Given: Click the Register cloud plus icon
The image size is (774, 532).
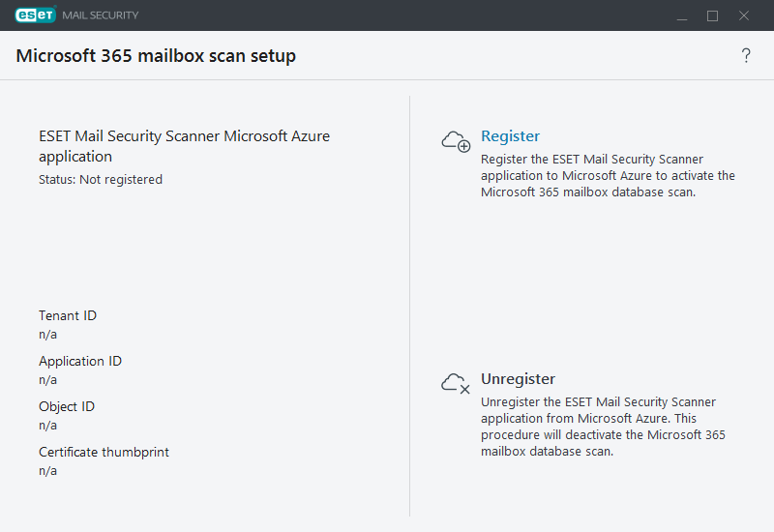Looking at the screenshot, I should coord(456,141).
